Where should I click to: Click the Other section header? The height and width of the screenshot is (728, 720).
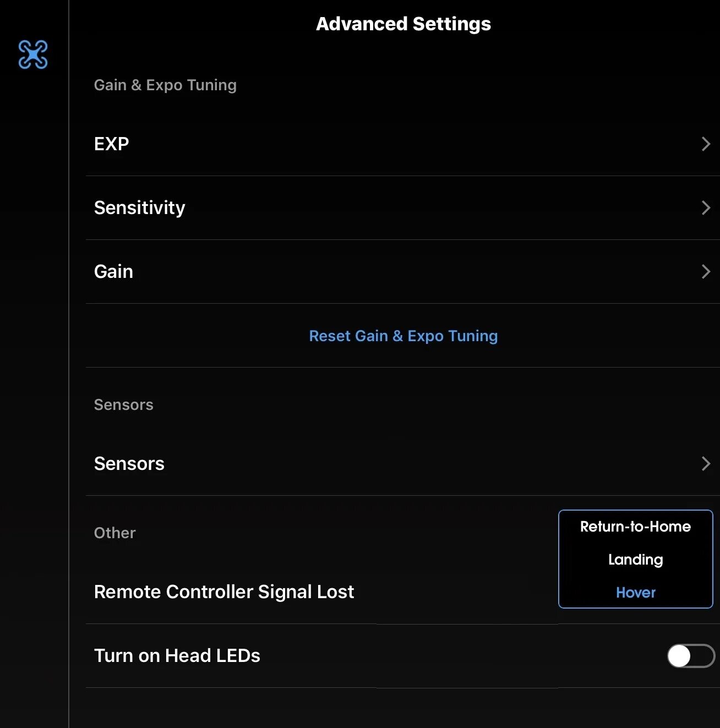[114, 533]
